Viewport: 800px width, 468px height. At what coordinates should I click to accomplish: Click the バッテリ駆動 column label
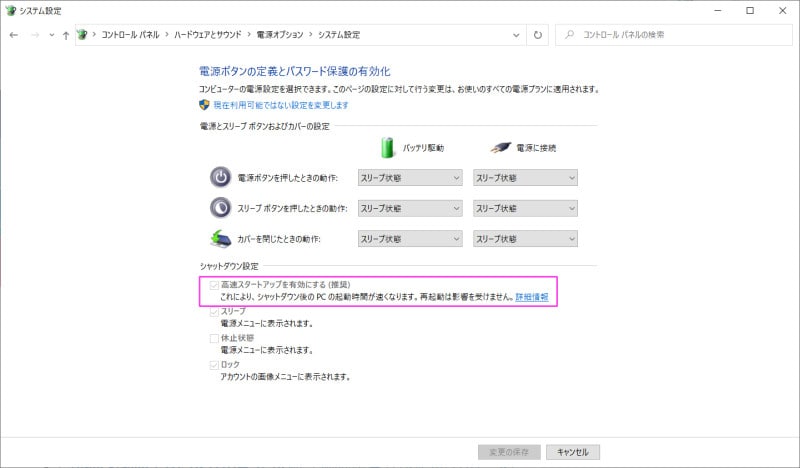point(423,148)
